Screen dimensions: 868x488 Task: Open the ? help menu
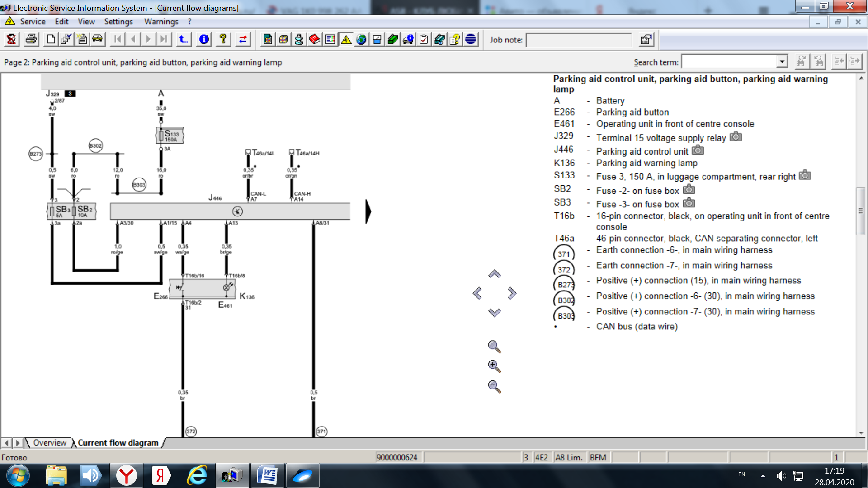[x=189, y=21]
